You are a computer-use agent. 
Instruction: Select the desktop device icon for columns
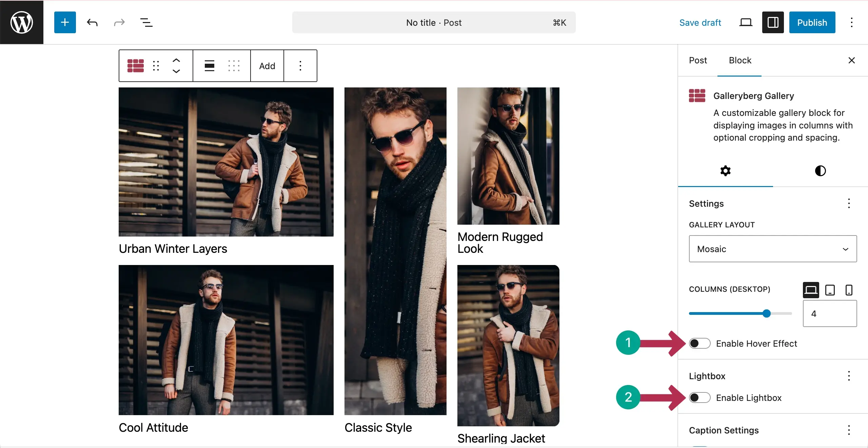pos(811,290)
